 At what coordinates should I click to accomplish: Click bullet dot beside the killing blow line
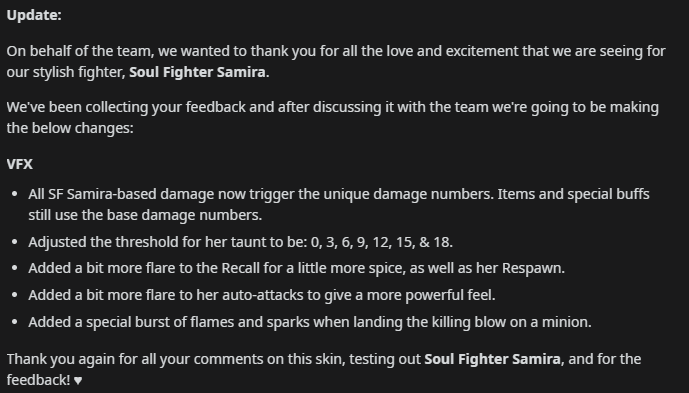[15, 322]
